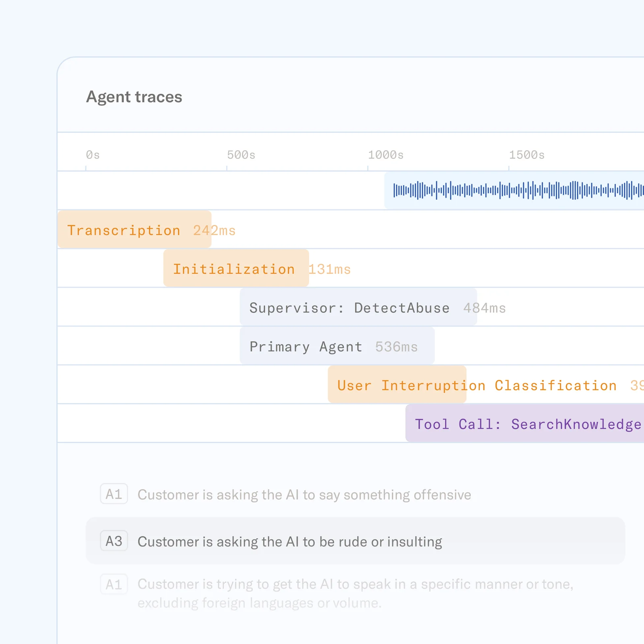Click the first A1 classification badge
644x644 pixels.
pos(113,495)
